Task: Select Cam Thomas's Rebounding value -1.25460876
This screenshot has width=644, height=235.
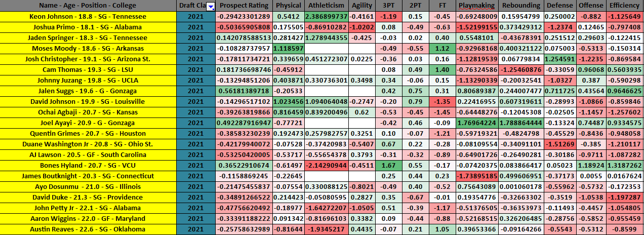Action: point(521,70)
